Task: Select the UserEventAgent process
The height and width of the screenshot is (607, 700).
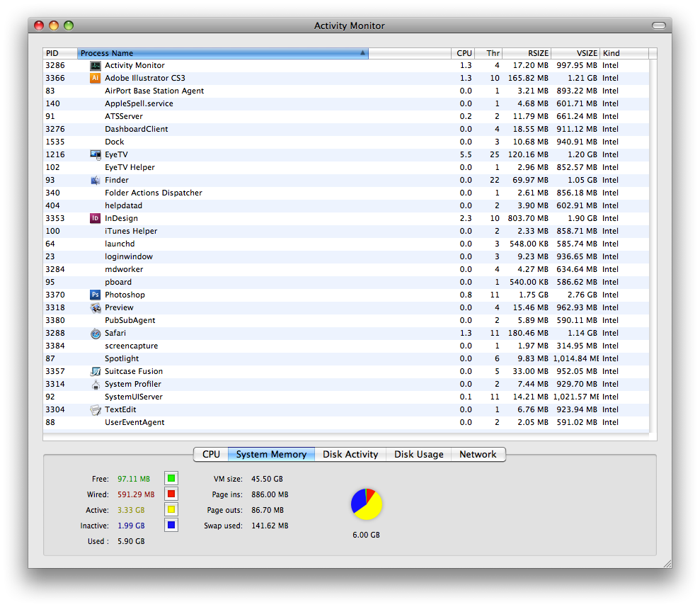Action: [346, 423]
